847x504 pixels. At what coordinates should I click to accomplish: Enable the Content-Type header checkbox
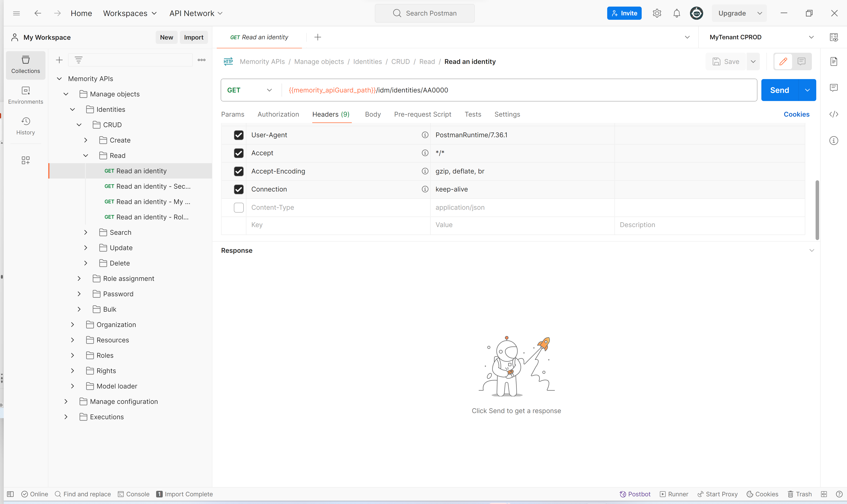[239, 207]
